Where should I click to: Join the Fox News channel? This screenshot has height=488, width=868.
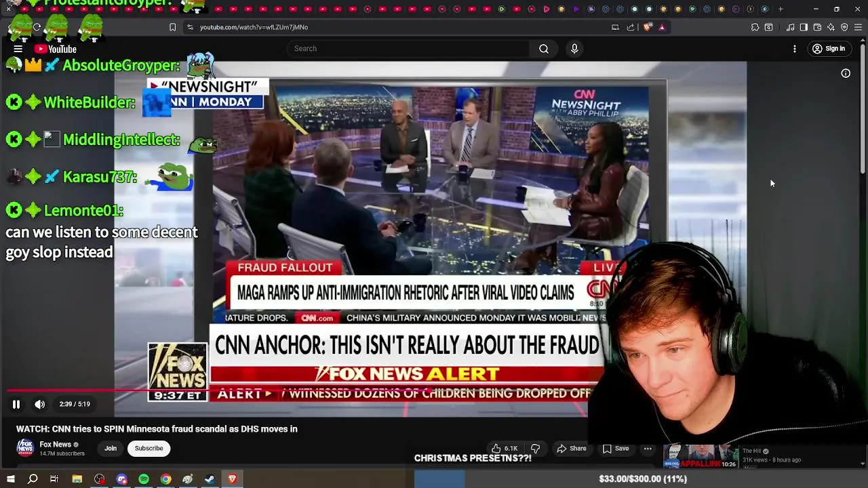pyautogui.click(x=111, y=449)
